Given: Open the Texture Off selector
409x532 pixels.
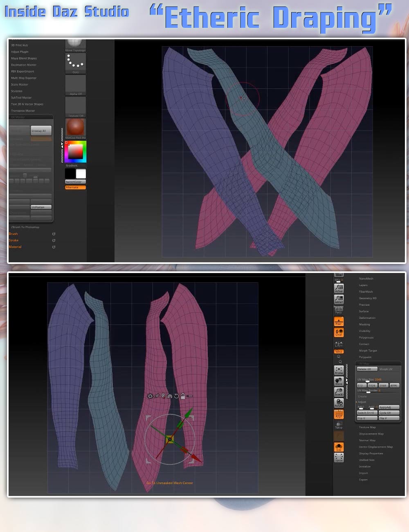Looking at the screenshot, I should (x=76, y=106).
